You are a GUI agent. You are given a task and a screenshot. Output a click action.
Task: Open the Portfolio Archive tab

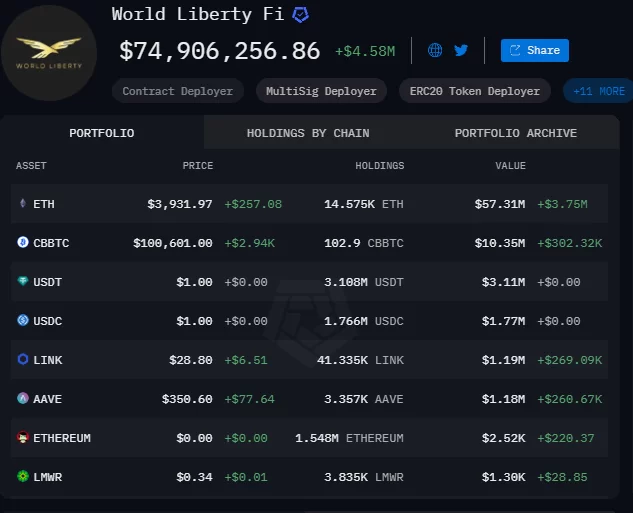coord(515,133)
